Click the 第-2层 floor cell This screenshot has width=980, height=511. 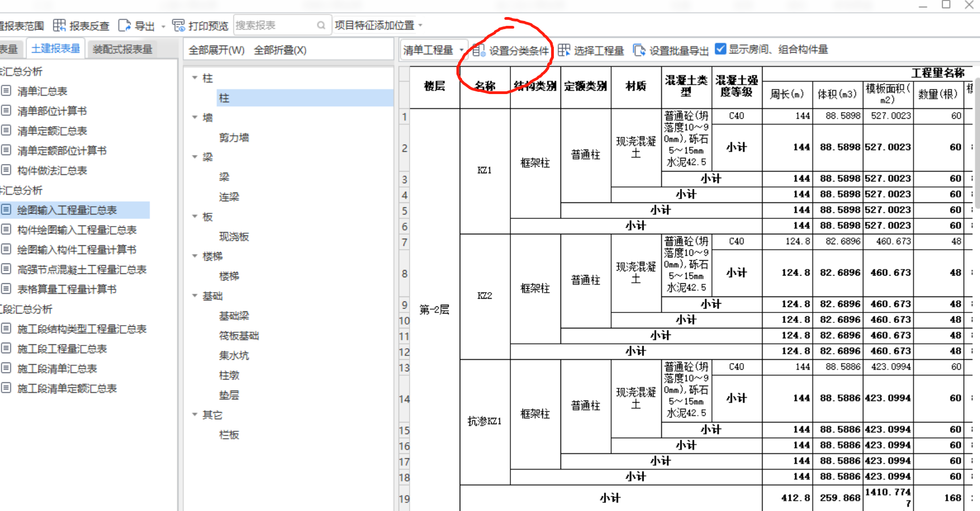pos(435,310)
